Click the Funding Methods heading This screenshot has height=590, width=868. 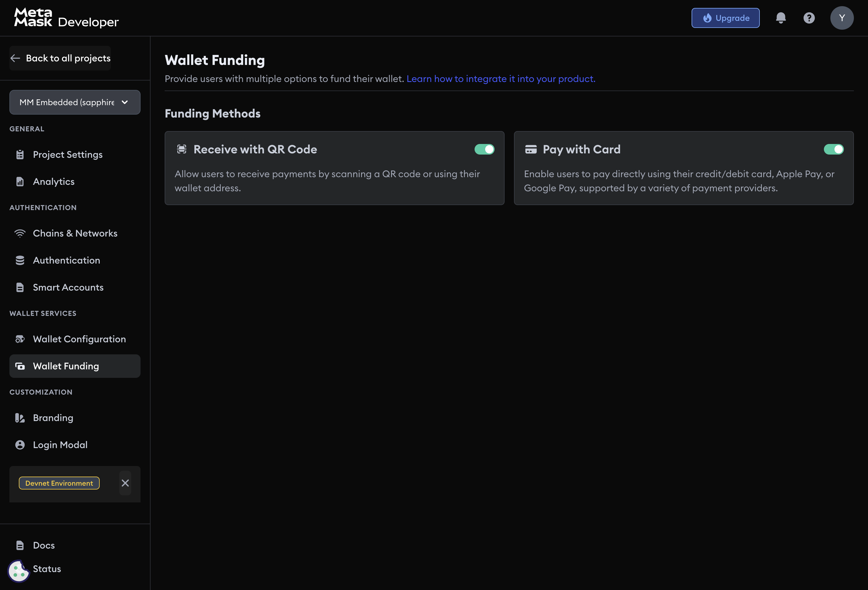(213, 113)
